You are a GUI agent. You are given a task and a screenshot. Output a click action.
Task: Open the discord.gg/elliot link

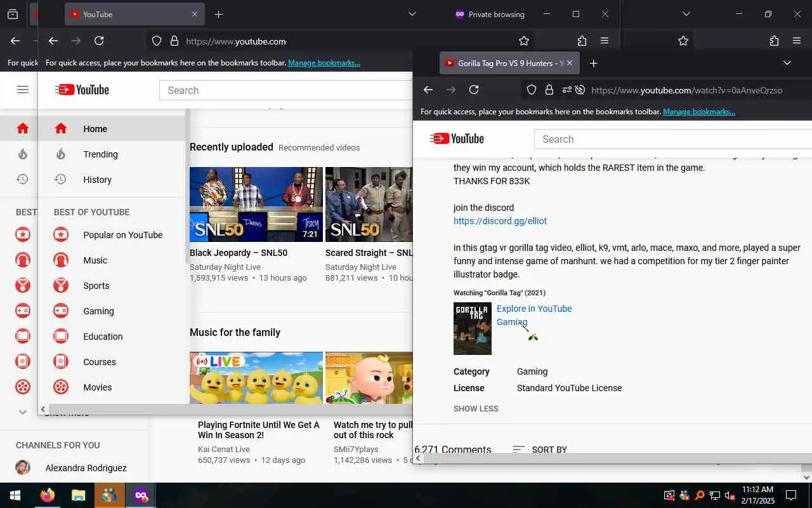point(500,221)
